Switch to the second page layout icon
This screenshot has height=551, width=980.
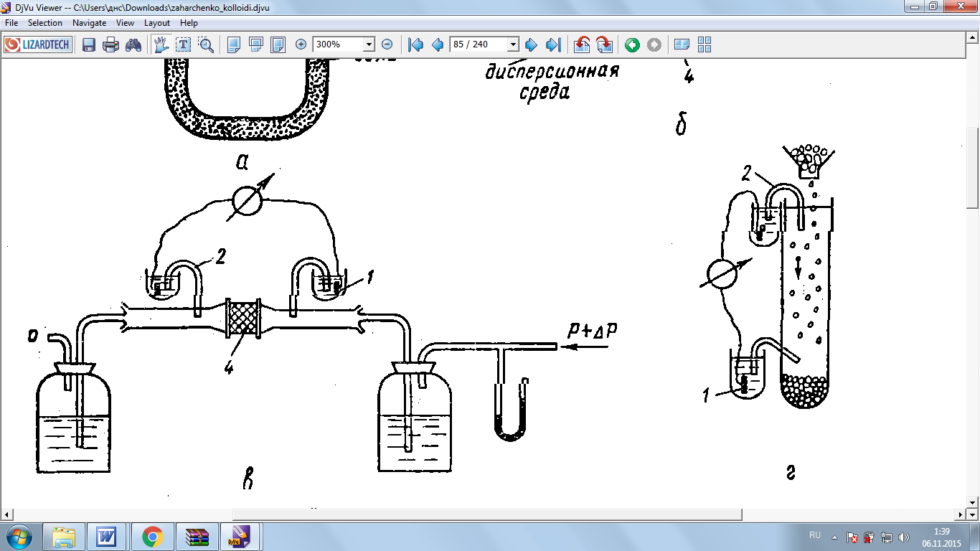(x=256, y=44)
